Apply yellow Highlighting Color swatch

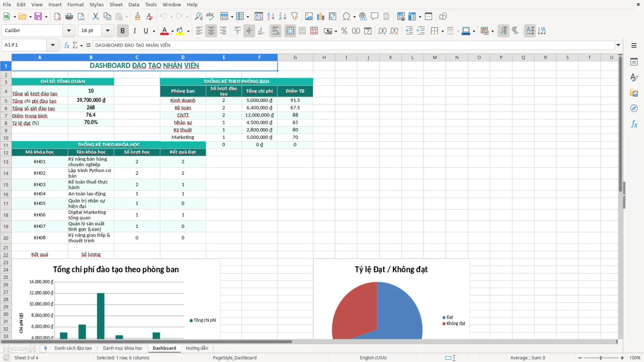point(180,31)
